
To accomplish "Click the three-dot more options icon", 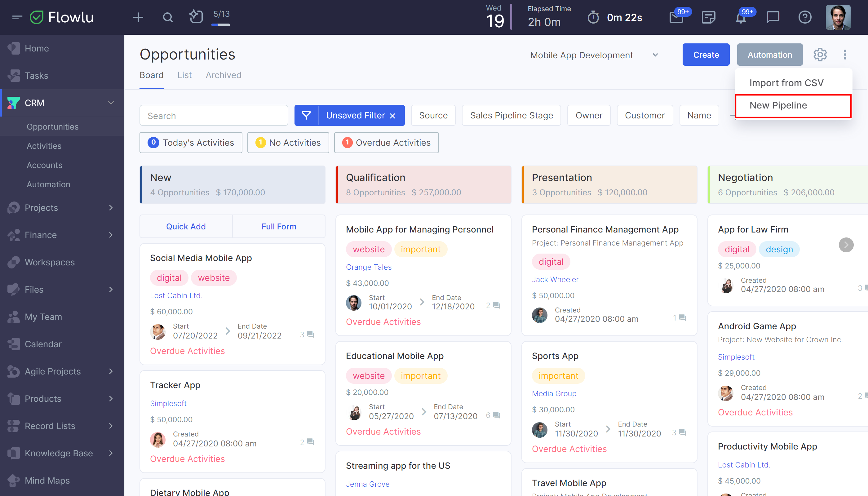I will click(x=845, y=55).
